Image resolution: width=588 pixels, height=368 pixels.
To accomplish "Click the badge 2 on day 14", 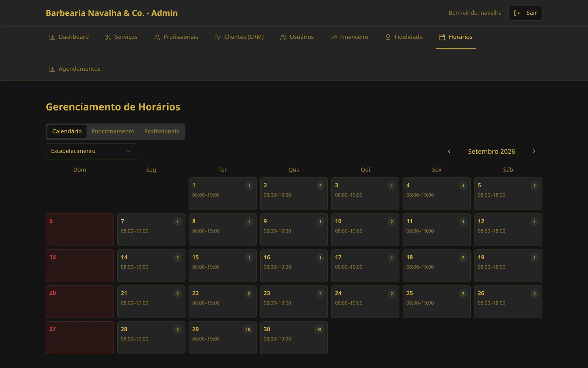I will pyautogui.click(x=178, y=258).
